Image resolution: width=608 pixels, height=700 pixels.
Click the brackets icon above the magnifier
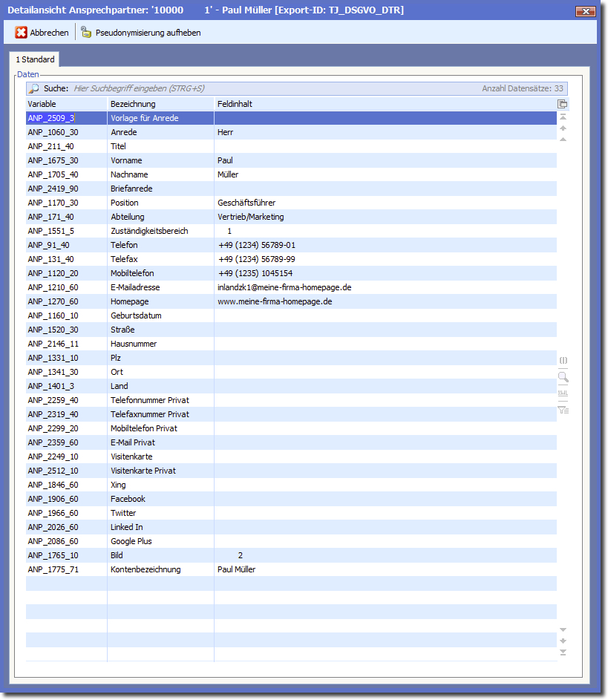click(563, 361)
